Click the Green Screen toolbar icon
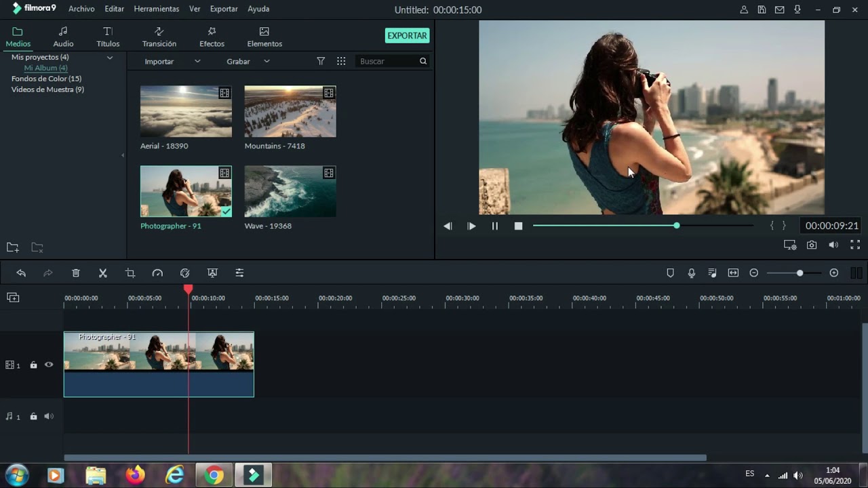 click(x=212, y=273)
